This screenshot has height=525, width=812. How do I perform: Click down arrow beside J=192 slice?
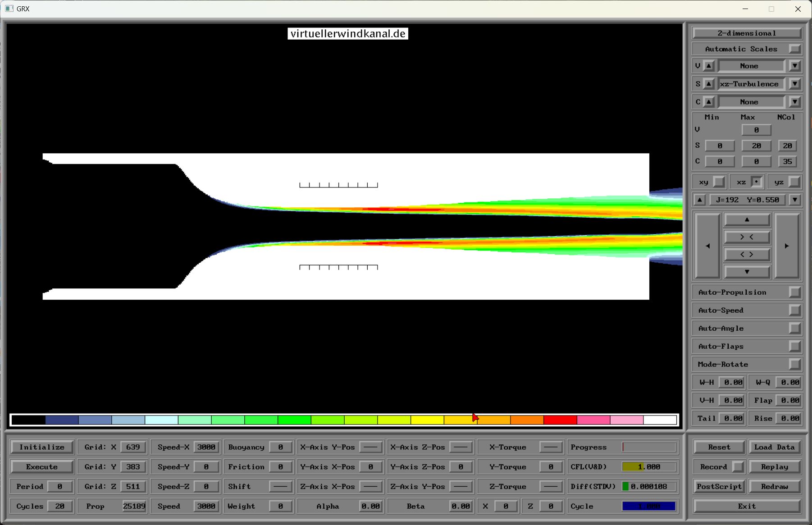pyautogui.click(x=795, y=200)
